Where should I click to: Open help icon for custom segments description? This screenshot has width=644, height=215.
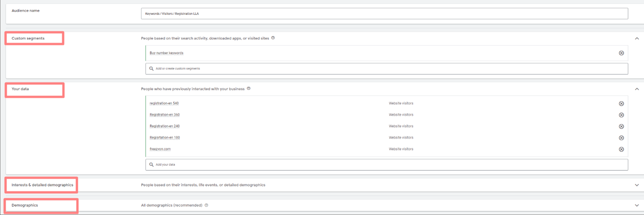click(273, 38)
